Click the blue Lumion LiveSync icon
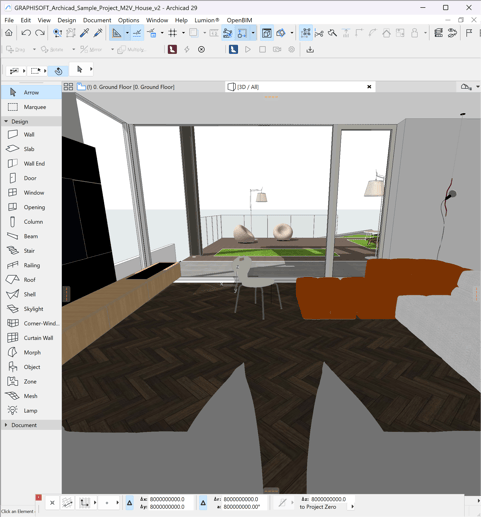This screenshot has width=481, height=517. point(233,49)
